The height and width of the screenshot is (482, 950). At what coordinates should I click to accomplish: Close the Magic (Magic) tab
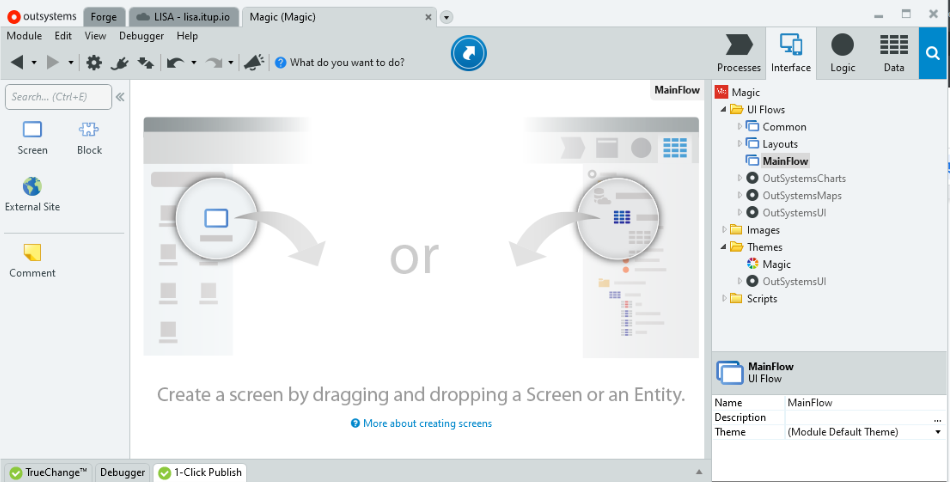(428, 17)
